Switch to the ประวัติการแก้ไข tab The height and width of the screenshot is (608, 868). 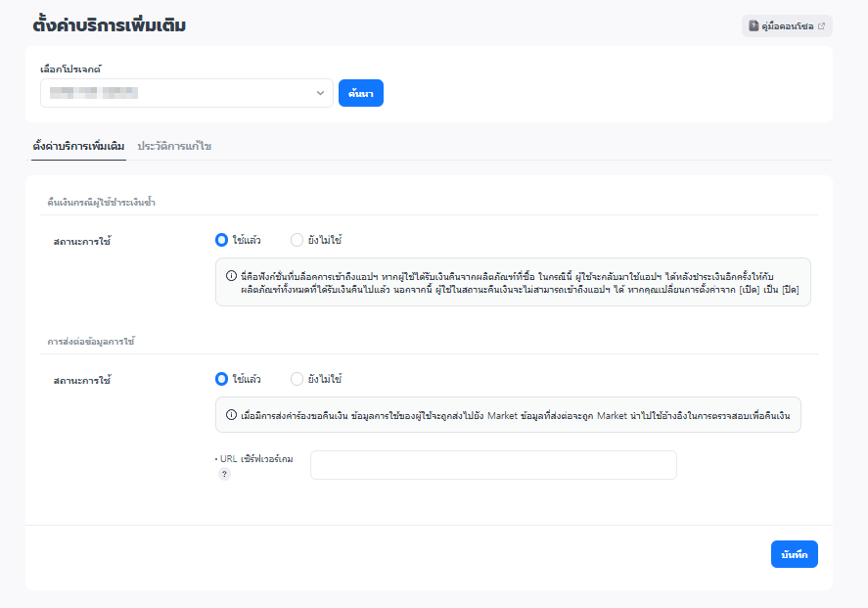tap(174, 146)
